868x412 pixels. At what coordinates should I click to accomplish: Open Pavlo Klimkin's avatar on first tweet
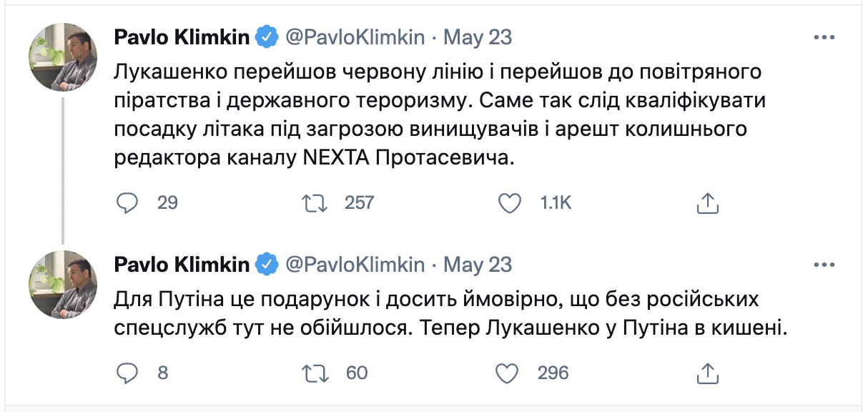62,57
